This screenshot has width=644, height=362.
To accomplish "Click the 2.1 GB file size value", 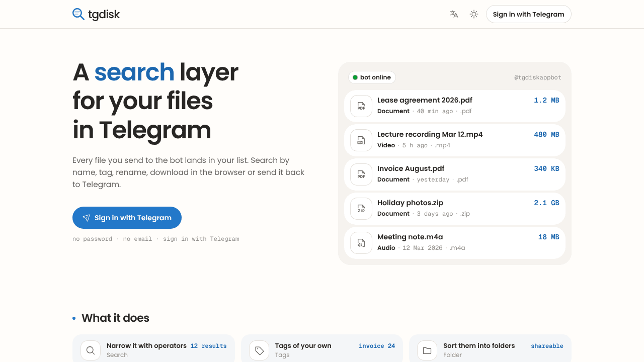I will coord(546,203).
